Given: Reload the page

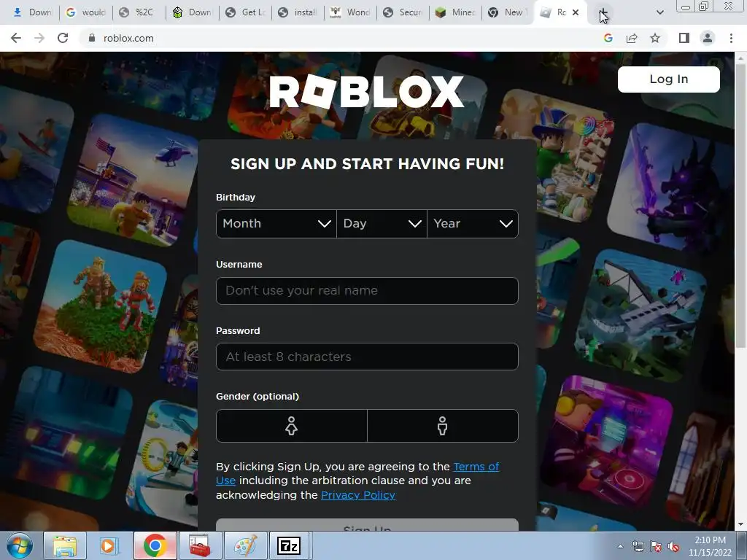Looking at the screenshot, I should [63, 38].
